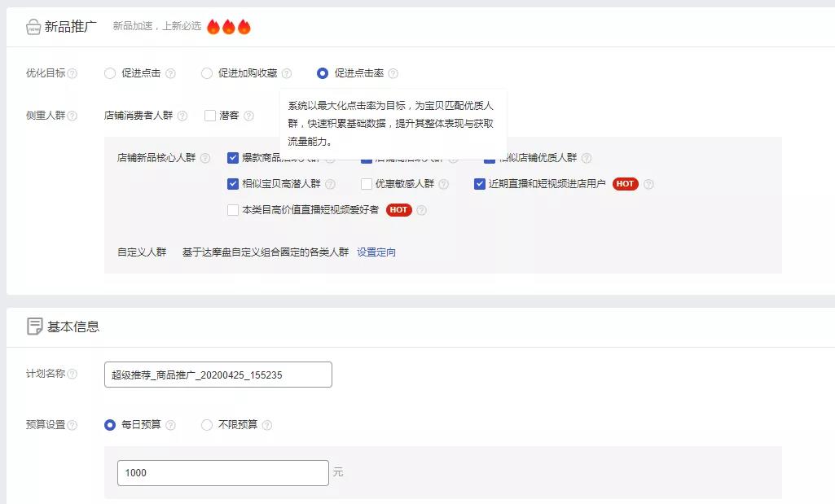Screen dimensions: 835x504
Task: Click the 设置定向 link
Action: pos(376,252)
